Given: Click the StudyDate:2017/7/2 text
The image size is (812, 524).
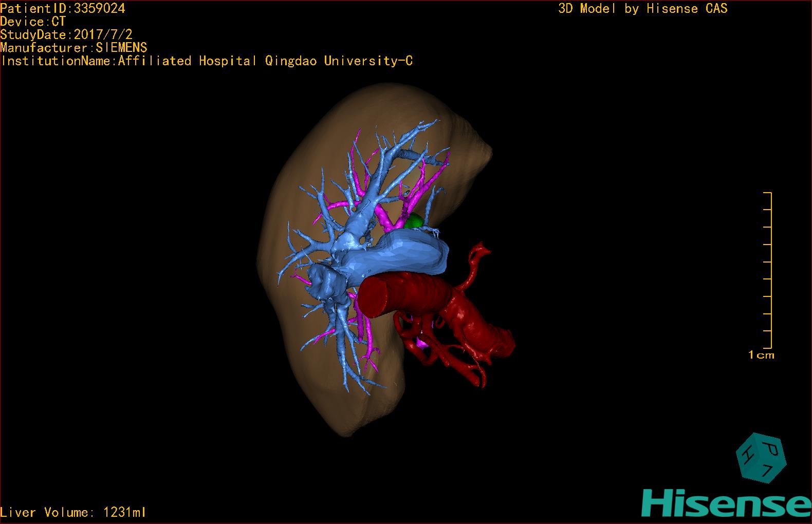Looking at the screenshot, I should pos(66,34).
